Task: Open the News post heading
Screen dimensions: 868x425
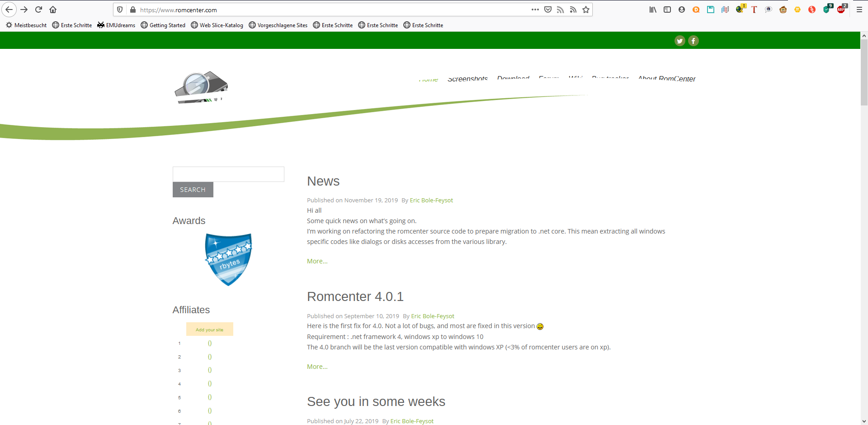Action: tap(323, 181)
